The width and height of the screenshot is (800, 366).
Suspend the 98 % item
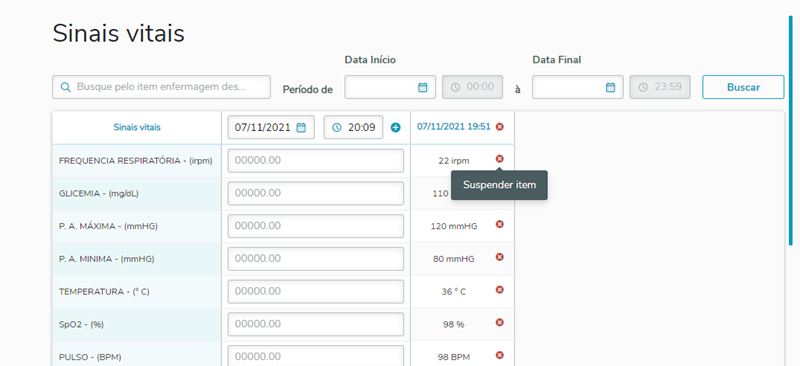(499, 322)
